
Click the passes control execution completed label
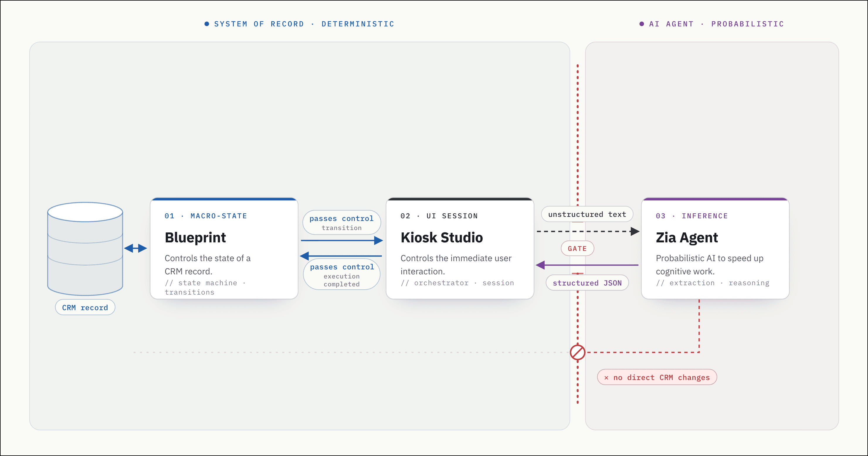coord(342,275)
